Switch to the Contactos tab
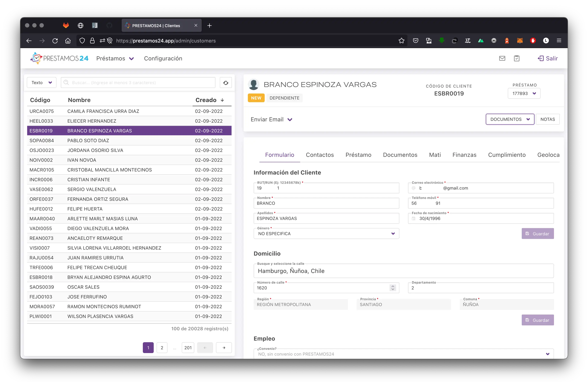The image size is (588, 382). [x=320, y=155]
